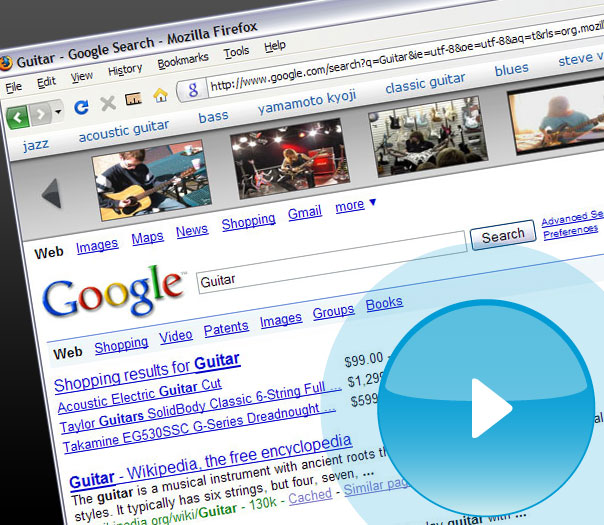Switch to Patents results tab
The height and width of the screenshot is (525, 604).
226,329
